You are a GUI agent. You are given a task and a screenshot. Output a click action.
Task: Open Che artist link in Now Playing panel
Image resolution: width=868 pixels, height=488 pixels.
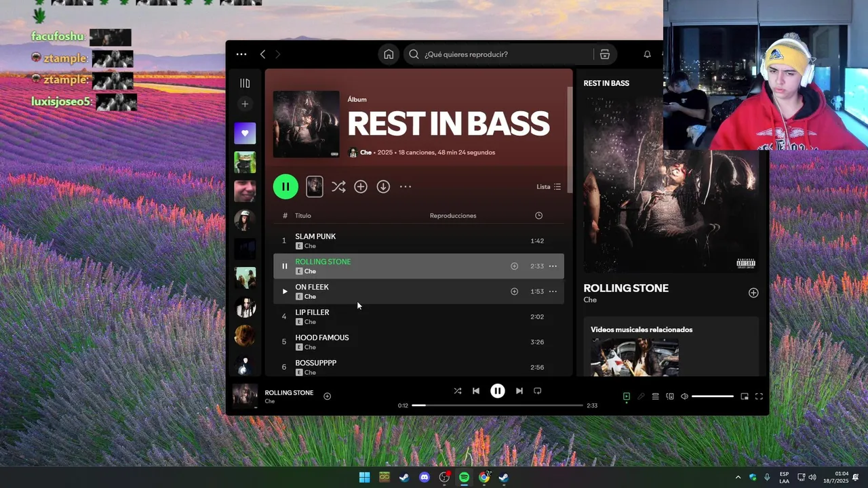point(590,300)
